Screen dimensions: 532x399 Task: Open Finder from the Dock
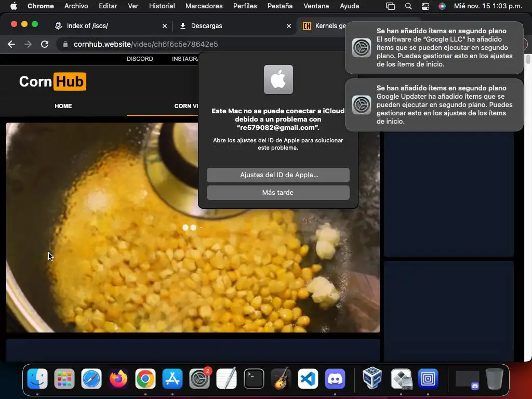tap(37, 379)
